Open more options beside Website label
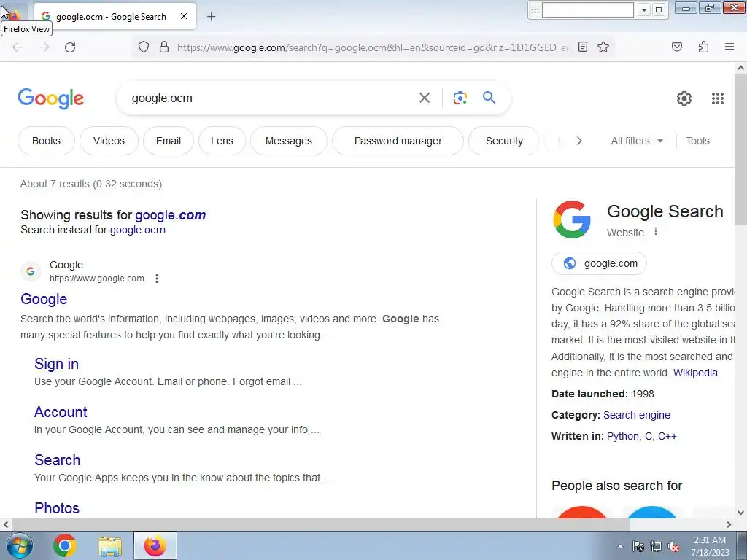The image size is (747, 560). click(x=656, y=231)
